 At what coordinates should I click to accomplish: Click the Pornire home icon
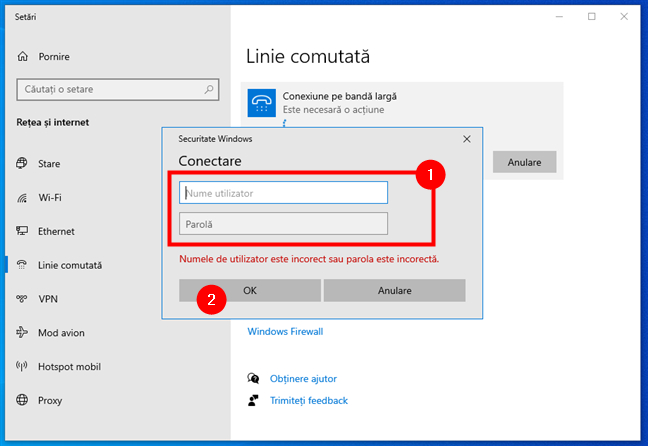click(24, 56)
